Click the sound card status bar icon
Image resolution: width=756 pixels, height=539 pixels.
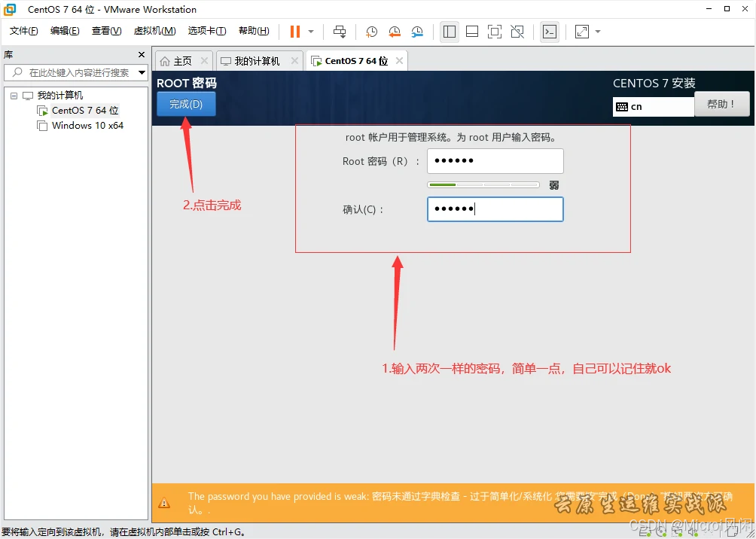coord(694,533)
